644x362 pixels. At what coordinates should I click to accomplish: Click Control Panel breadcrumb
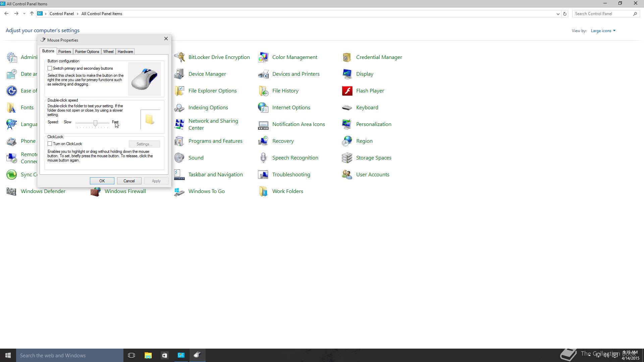(62, 14)
